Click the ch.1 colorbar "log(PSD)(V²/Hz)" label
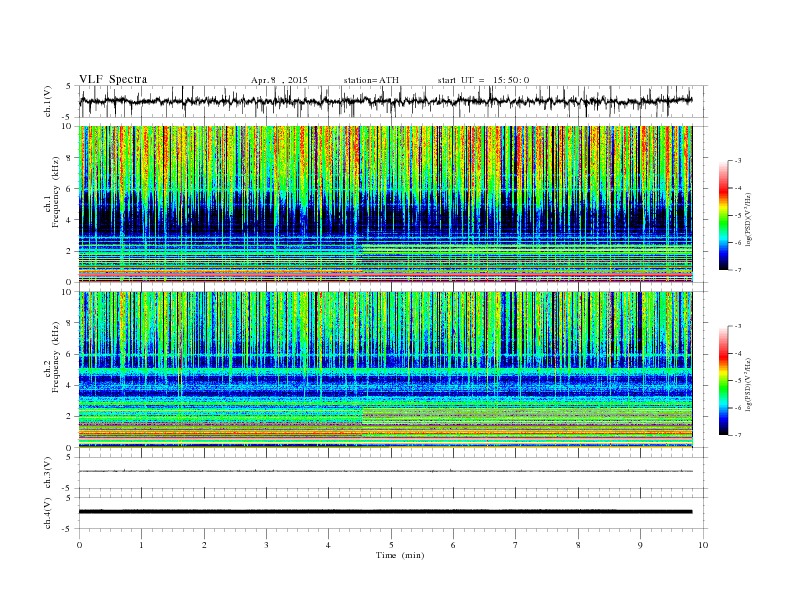The image size is (792, 612). pos(749,219)
